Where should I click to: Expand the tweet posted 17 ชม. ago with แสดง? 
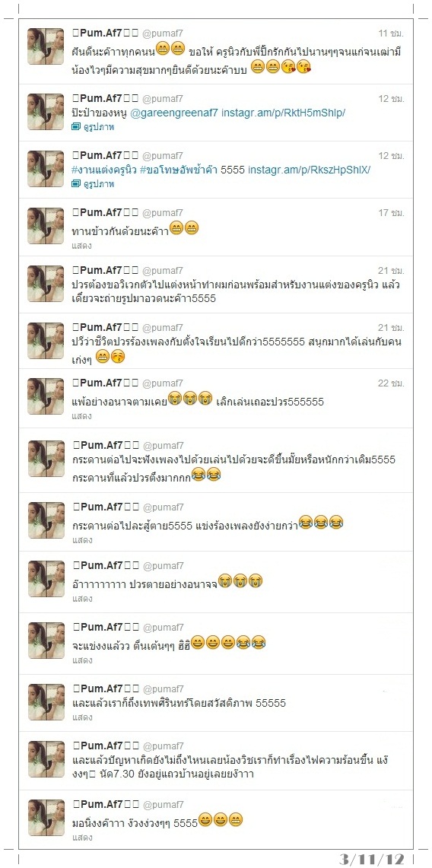[82, 245]
